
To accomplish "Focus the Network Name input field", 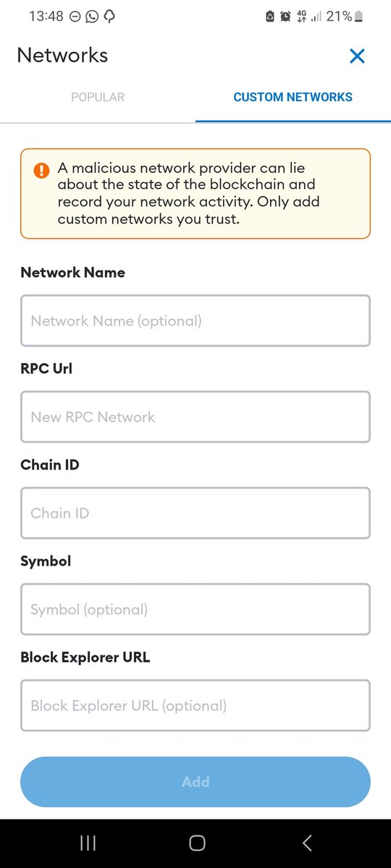I will point(195,320).
